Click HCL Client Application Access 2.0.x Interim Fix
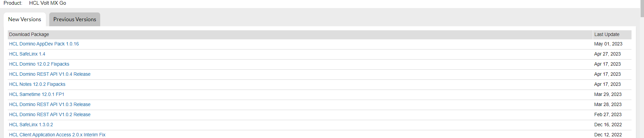The image size is (644, 138). pos(57,135)
